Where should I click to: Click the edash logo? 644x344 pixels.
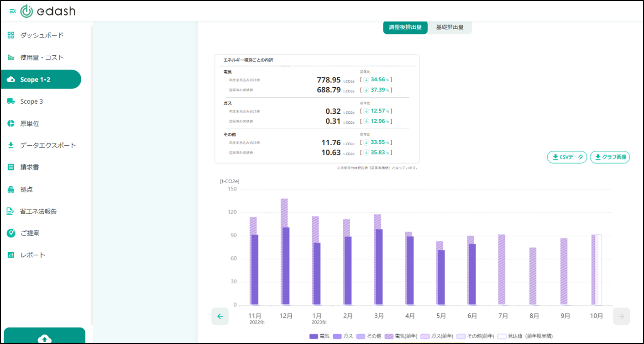pos(48,11)
